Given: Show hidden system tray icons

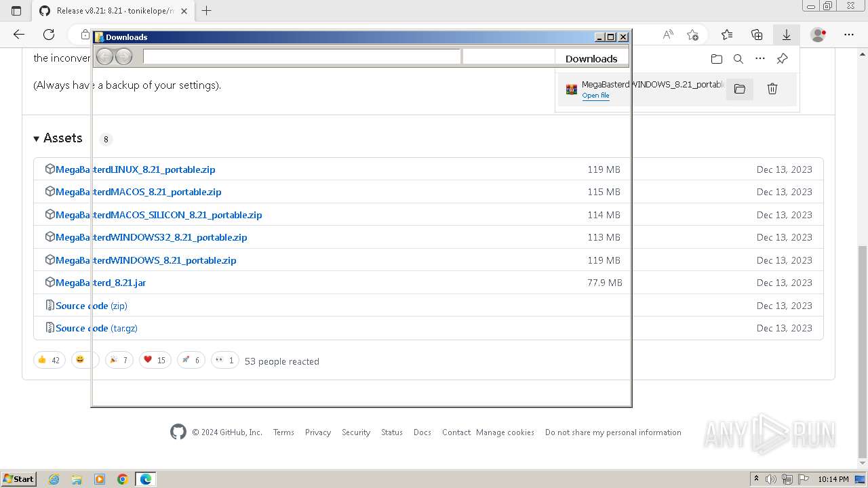Looking at the screenshot, I should click(756, 479).
